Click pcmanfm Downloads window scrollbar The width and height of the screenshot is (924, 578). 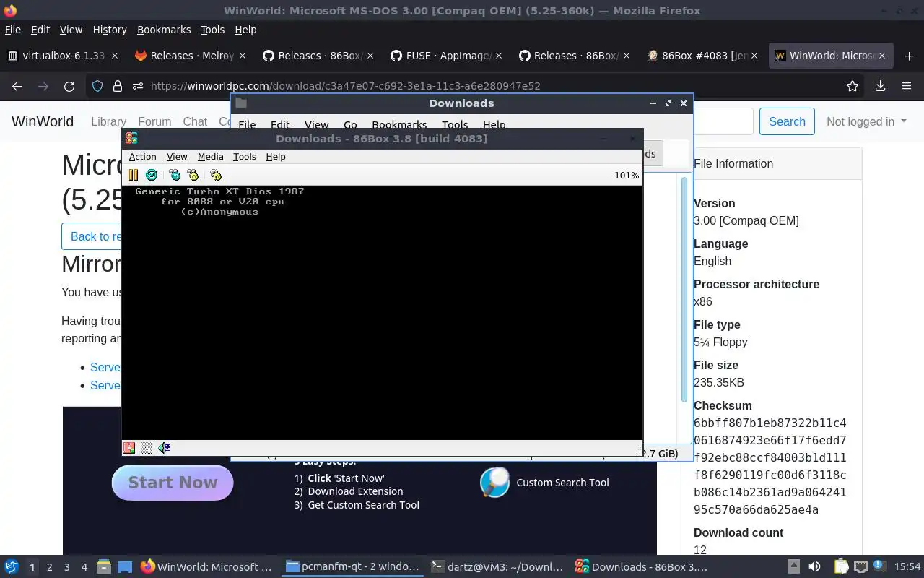[684, 289]
